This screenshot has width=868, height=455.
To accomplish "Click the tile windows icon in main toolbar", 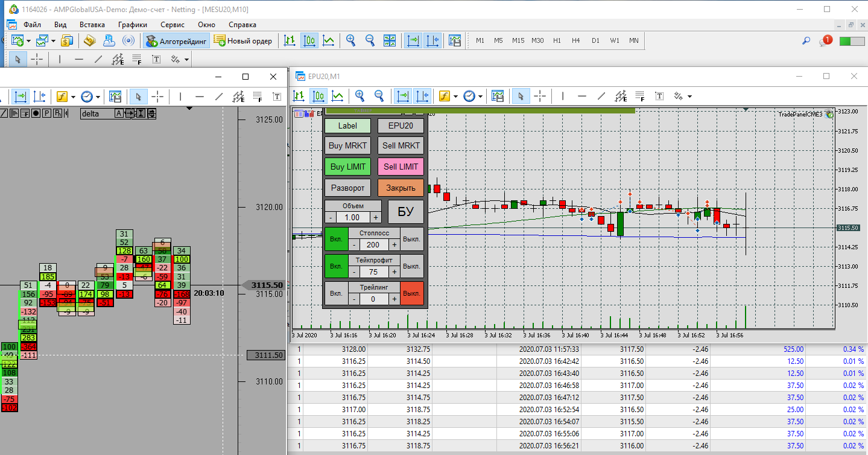I will tap(390, 41).
